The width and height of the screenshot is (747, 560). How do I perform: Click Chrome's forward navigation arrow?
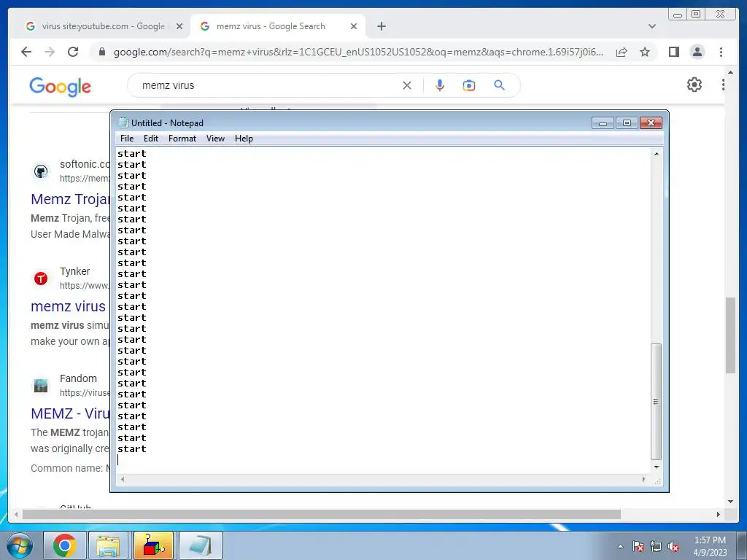50,52
